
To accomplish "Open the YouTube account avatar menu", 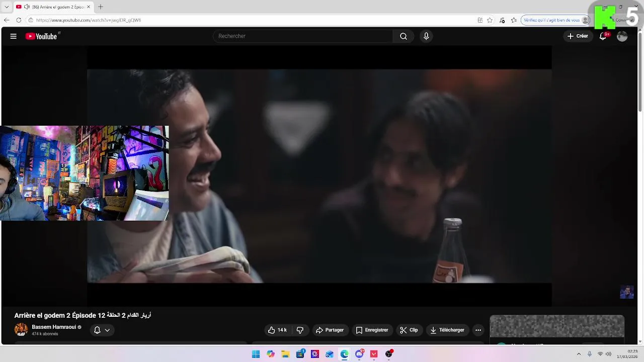I will (622, 36).
